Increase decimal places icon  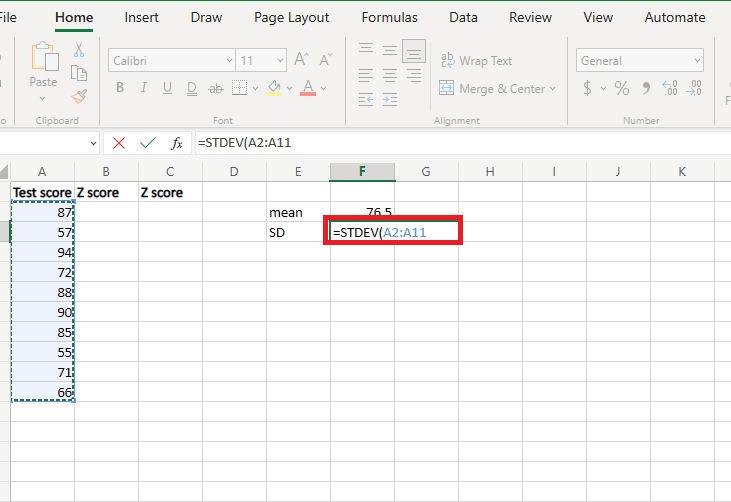click(670, 88)
